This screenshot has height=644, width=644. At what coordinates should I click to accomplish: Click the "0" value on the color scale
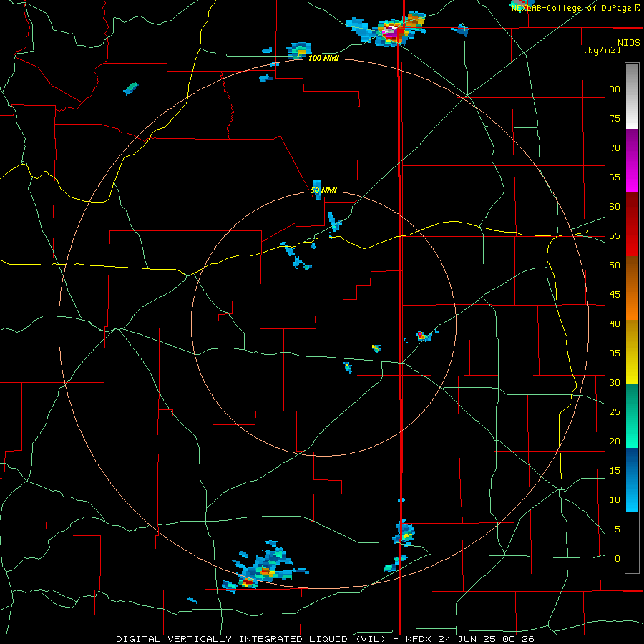[x=618, y=559]
